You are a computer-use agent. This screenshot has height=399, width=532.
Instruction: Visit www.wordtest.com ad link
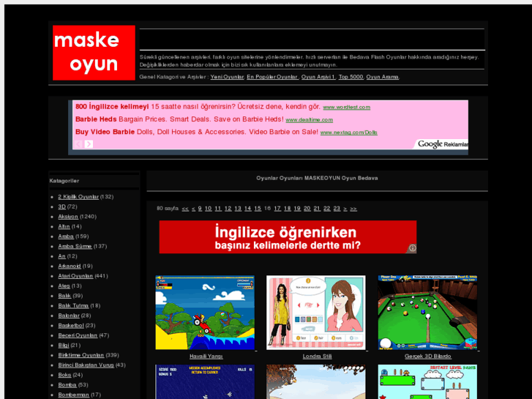click(x=346, y=108)
